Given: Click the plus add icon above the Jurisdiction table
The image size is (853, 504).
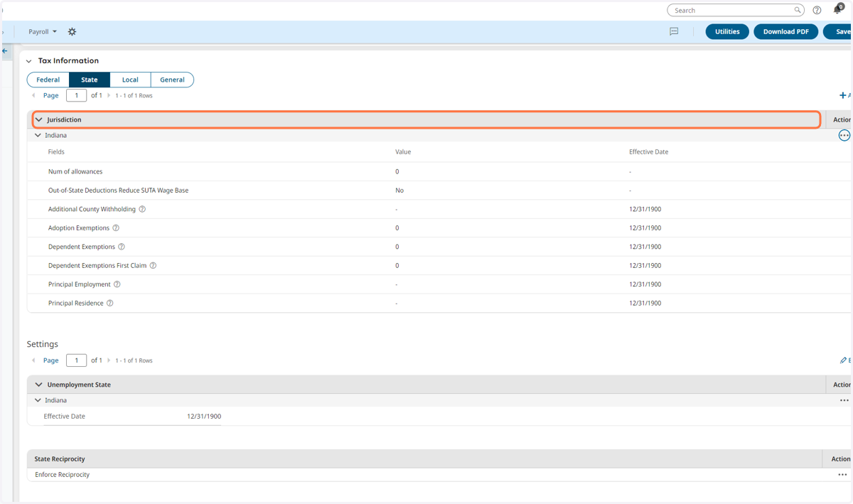Looking at the screenshot, I should point(843,95).
